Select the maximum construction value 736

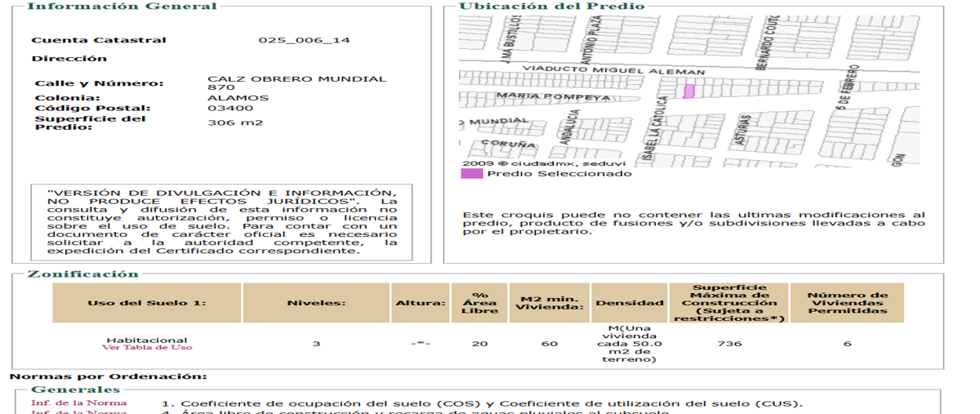pyautogui.click(x=729, y=343)
